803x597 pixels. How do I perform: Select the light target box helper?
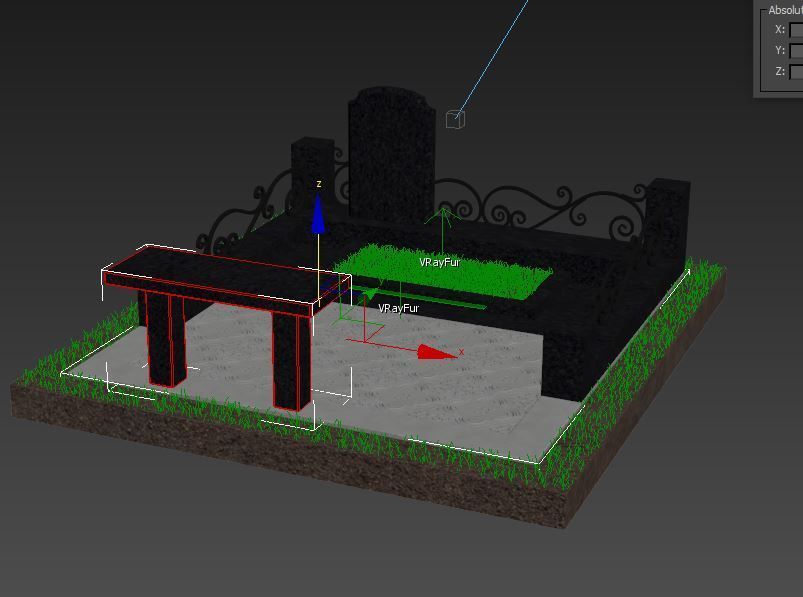click(454, 120)
